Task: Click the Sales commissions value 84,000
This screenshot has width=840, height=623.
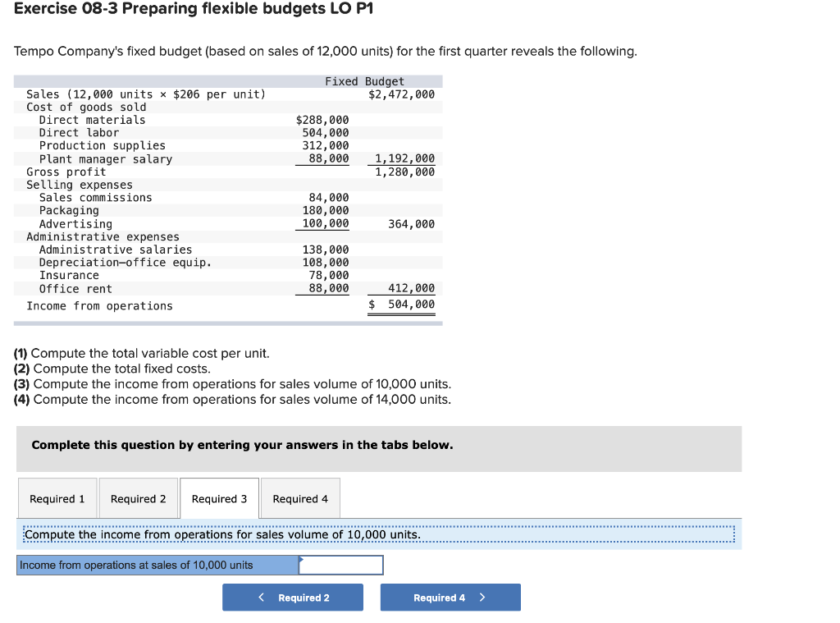Action: click(329, 198)
